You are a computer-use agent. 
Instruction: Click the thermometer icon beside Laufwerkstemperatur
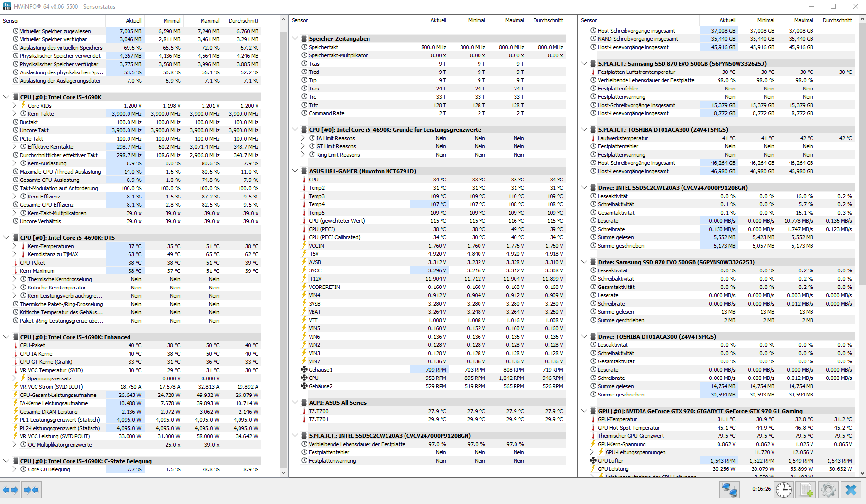593,138
